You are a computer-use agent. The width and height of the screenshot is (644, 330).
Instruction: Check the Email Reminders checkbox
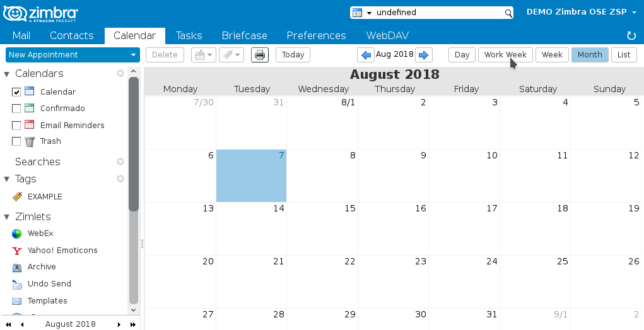[16, 126]
